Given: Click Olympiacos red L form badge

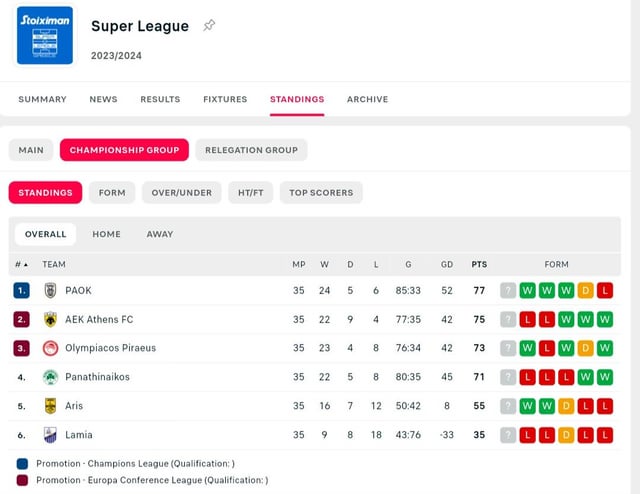Looking at the screenshot, I should click(x=547, y=348).
